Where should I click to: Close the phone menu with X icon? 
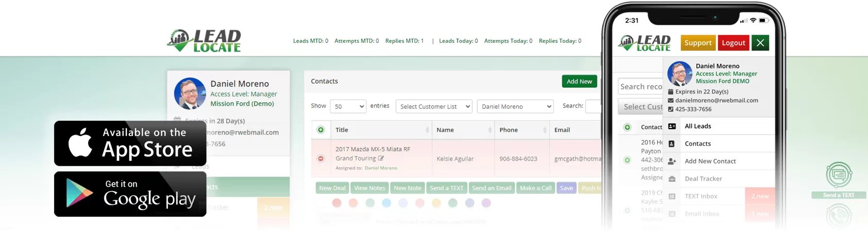coord(760,43)
